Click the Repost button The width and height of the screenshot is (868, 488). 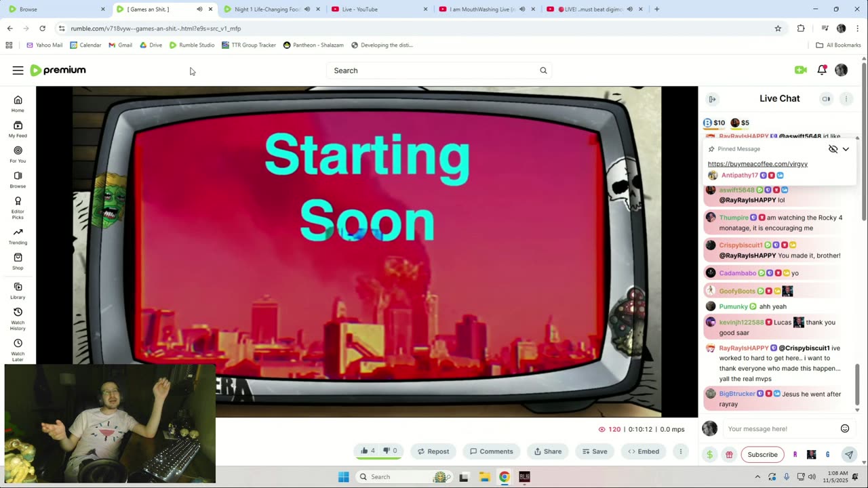click(433, 451)
